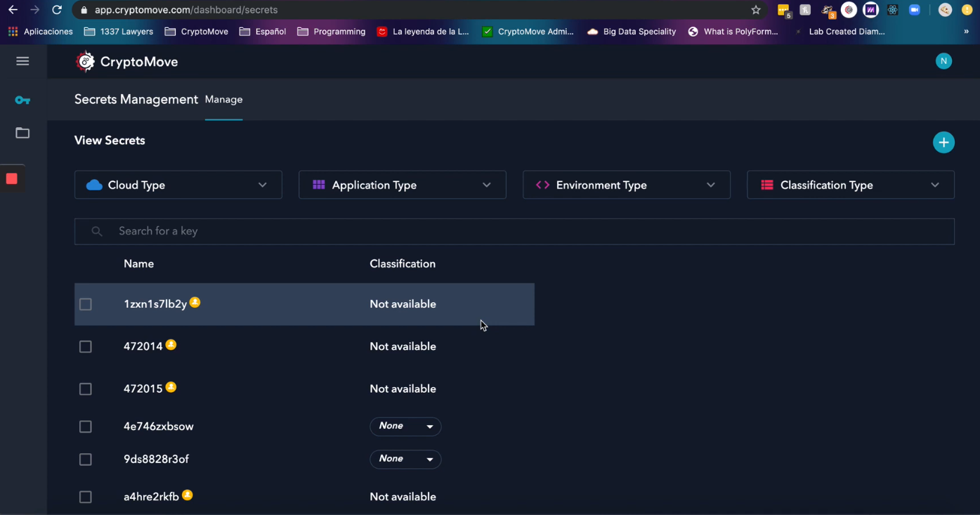Open the Programming bookmark folder
Image resolution: width=980 pixels, height=515 pixels.
pyautogui.click(x=332, y=32)
